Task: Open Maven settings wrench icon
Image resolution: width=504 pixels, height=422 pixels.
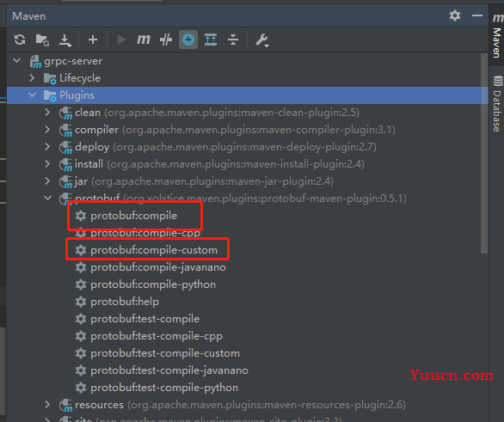Action: point(262,40)
